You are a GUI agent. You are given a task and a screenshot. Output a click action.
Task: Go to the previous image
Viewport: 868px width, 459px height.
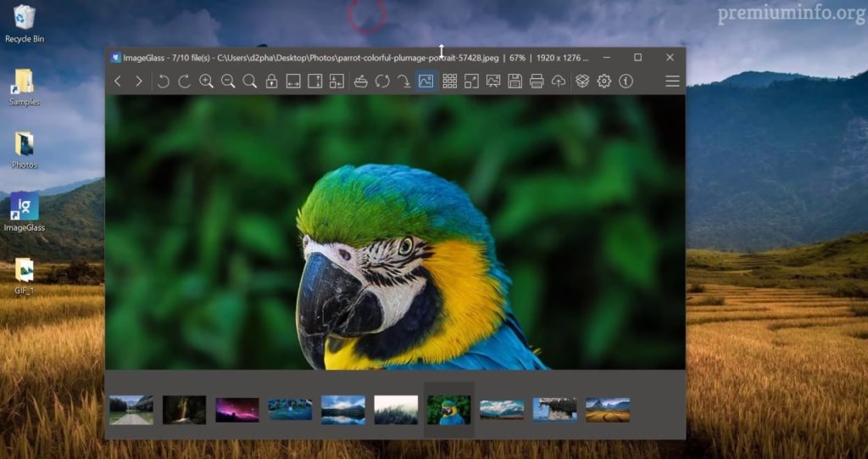coord(117,81)
